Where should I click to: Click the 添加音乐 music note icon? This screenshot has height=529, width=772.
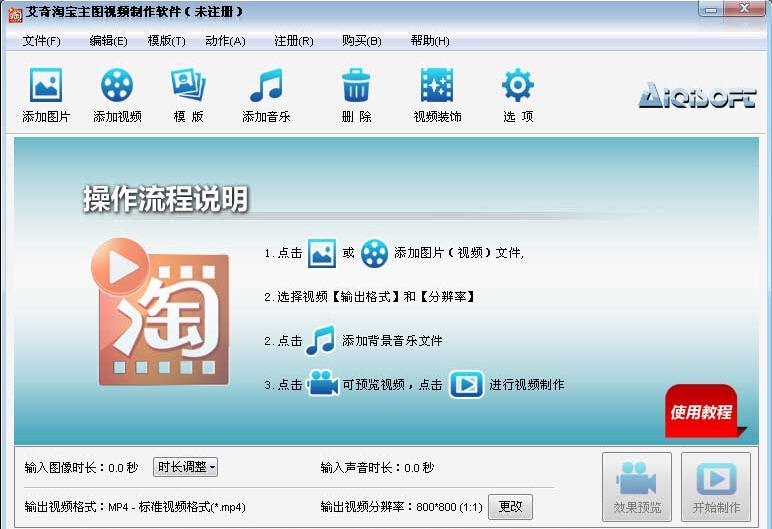(x=266, y=85)
